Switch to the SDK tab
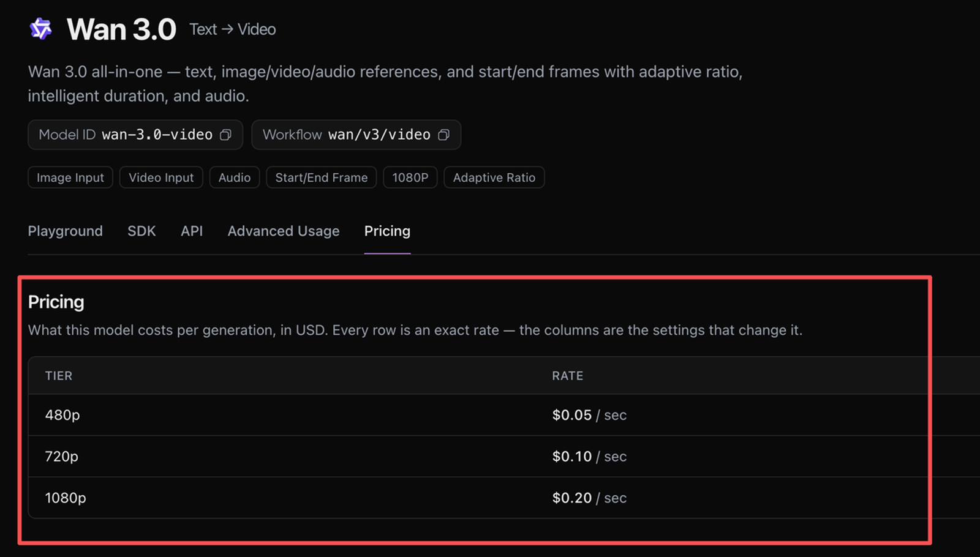This screenshot has width=980, height=557. 141,231
